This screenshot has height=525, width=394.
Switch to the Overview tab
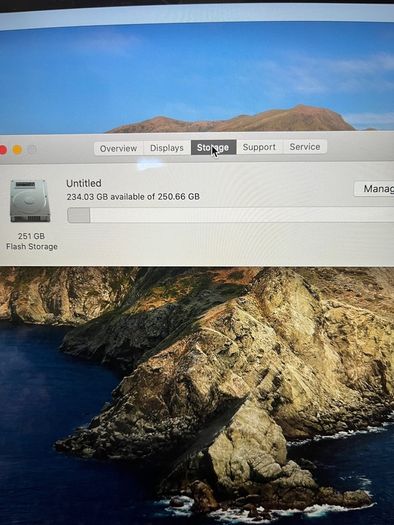coord(119,148)
